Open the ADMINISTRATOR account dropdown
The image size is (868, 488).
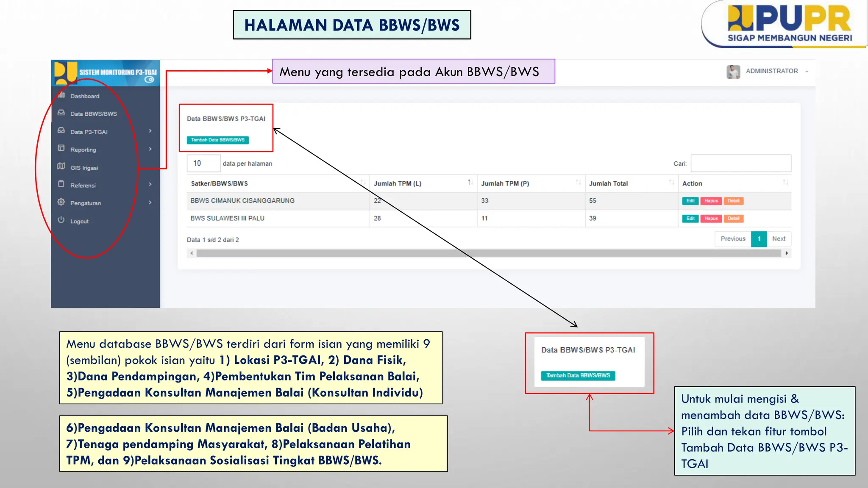pyautogui.click(x=807, y=71)
